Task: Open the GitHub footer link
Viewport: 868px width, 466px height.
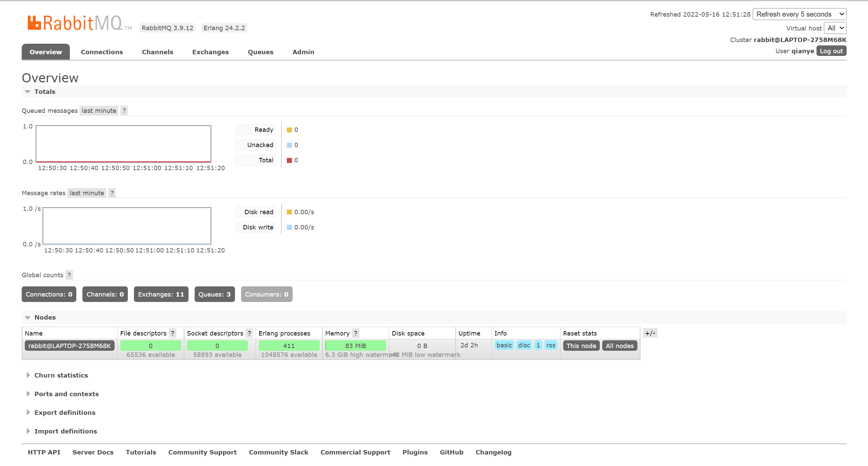Action: [452, 452]
